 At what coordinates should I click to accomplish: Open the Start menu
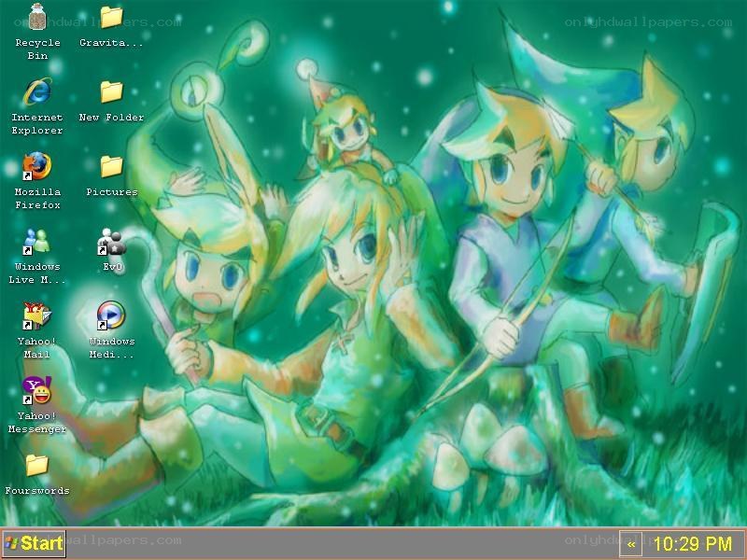pos(34,543)
